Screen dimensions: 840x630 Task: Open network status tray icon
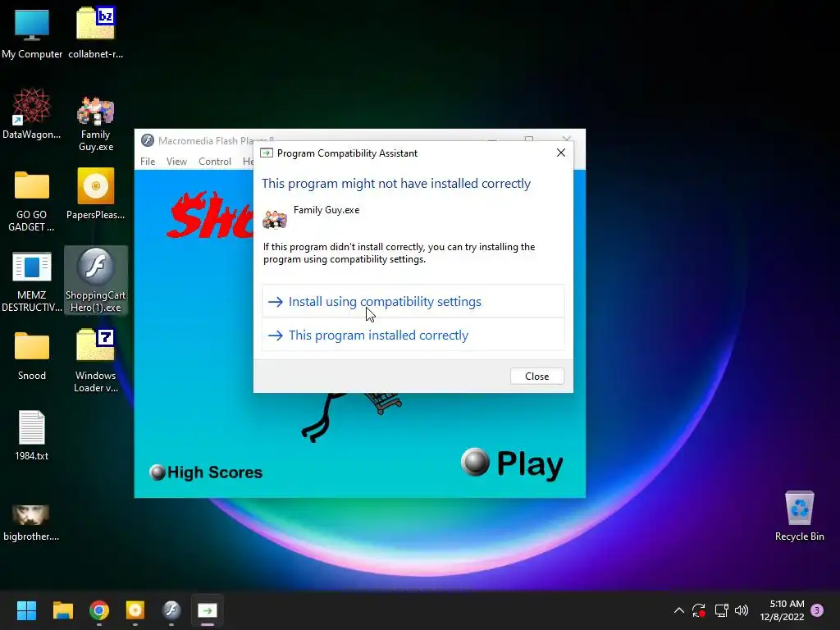[x=721, y=610]
